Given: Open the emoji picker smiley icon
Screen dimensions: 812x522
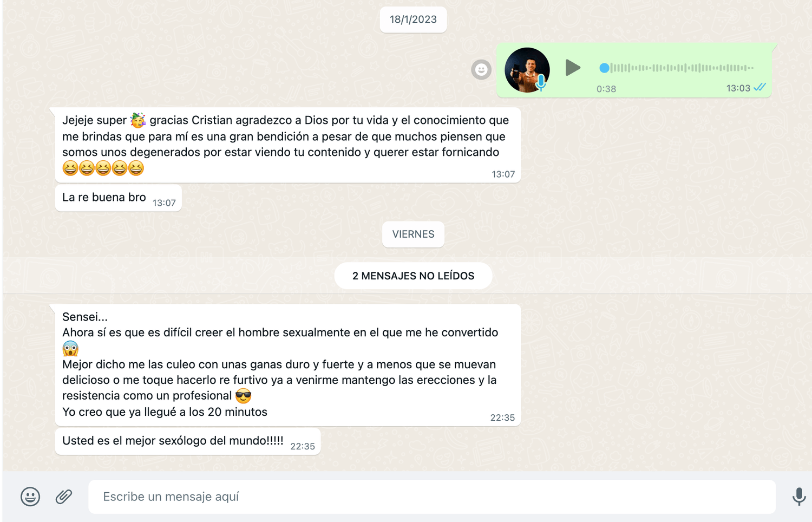Looking at the screenshot, I should pyautogui.click(x=30, y=497).
